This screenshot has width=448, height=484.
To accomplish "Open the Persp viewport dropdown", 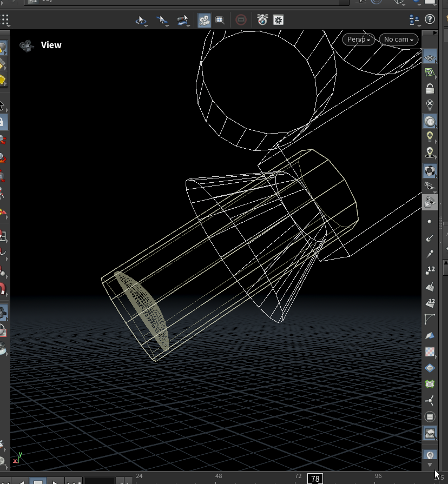I will [359, 39].
